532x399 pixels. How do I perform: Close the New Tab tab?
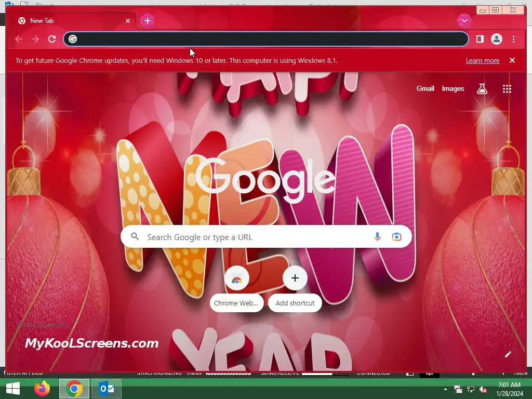(128, 21)
